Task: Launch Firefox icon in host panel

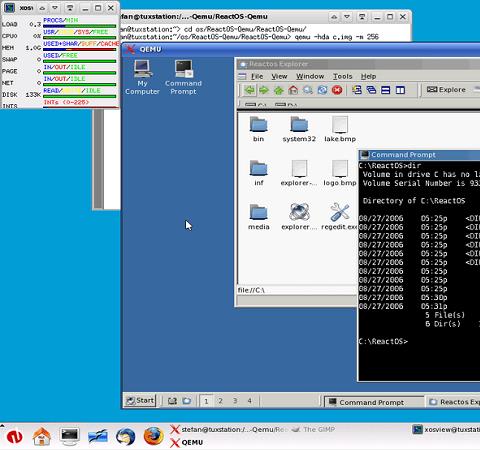Action: click(x=153, y=436)
